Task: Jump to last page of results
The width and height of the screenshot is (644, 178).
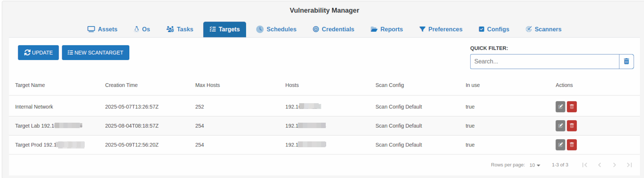Action: tap(629, 165)
